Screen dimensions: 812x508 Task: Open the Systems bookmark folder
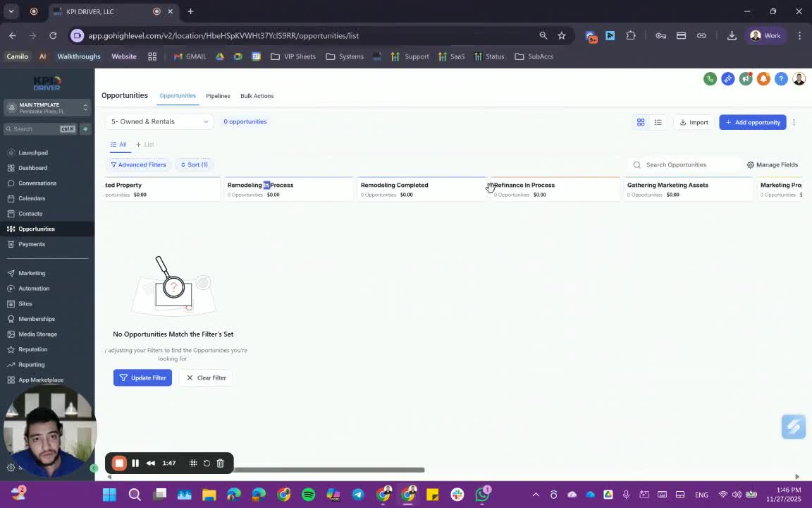click(x=345, y=56)
